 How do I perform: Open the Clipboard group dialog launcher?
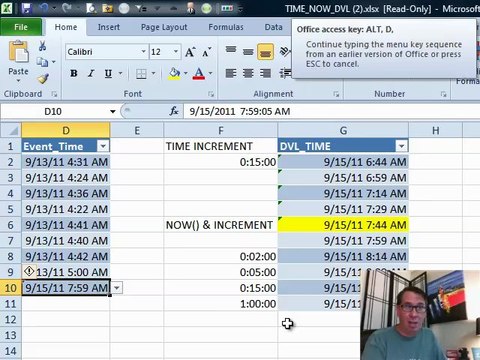click(x=54, y=94)
